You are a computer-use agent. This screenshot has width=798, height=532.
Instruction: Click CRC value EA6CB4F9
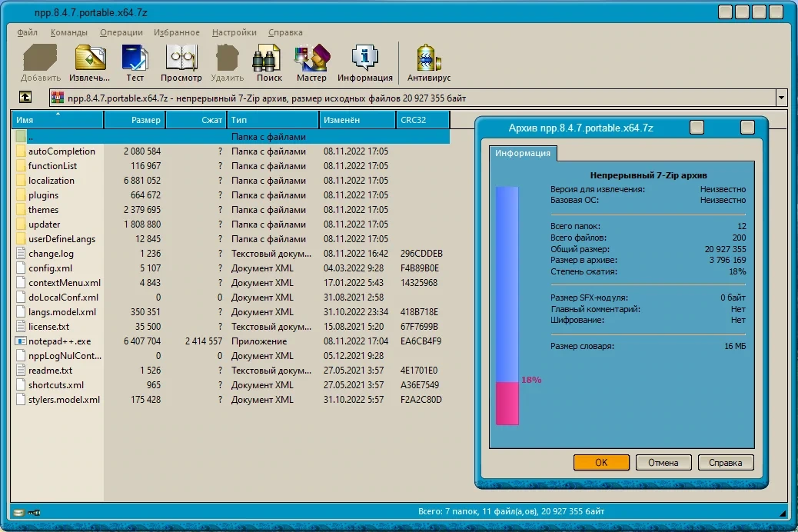pos(421,341)
